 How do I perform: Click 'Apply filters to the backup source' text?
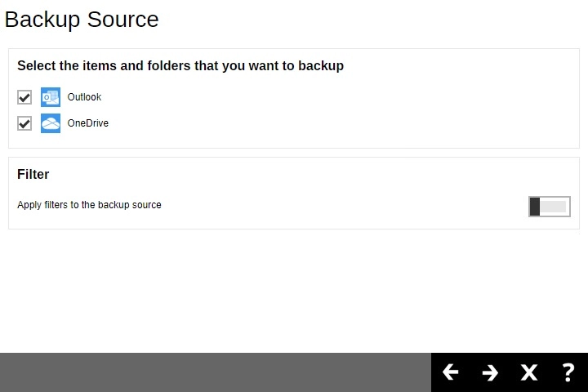[89, 205]
